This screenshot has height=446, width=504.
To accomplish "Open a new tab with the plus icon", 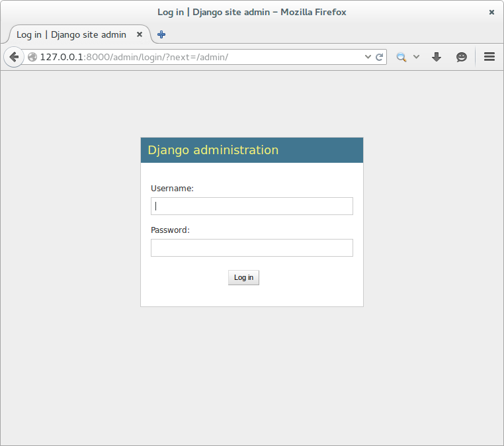I will pyautogui.click(x=161, y=34).
